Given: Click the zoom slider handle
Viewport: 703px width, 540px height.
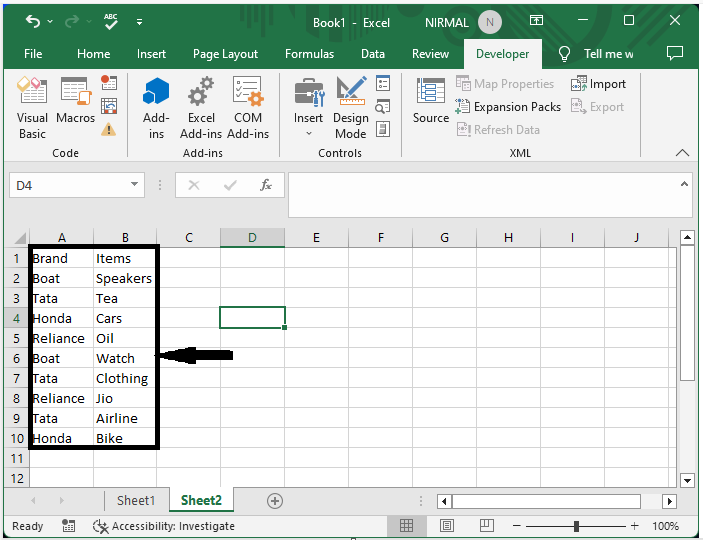Looking at the screenshot, I should coord(576,526).
